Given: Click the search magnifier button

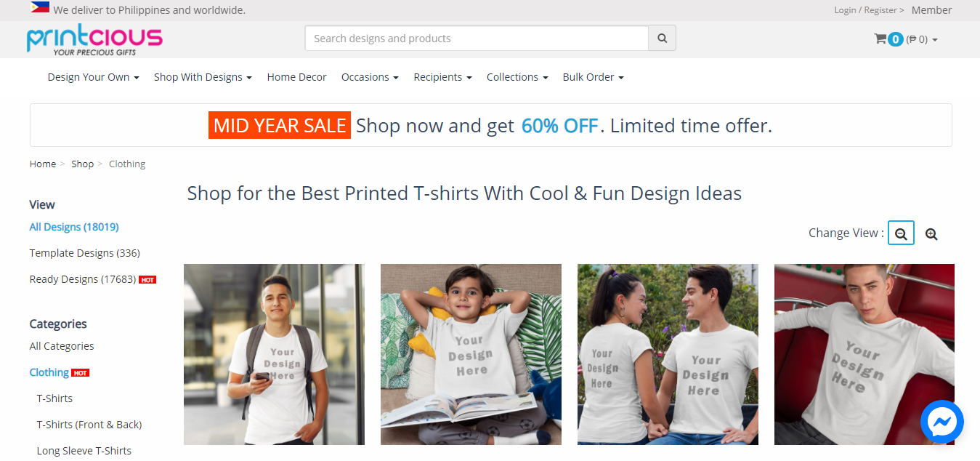Looking at the screenshot, I should [662, 39].
